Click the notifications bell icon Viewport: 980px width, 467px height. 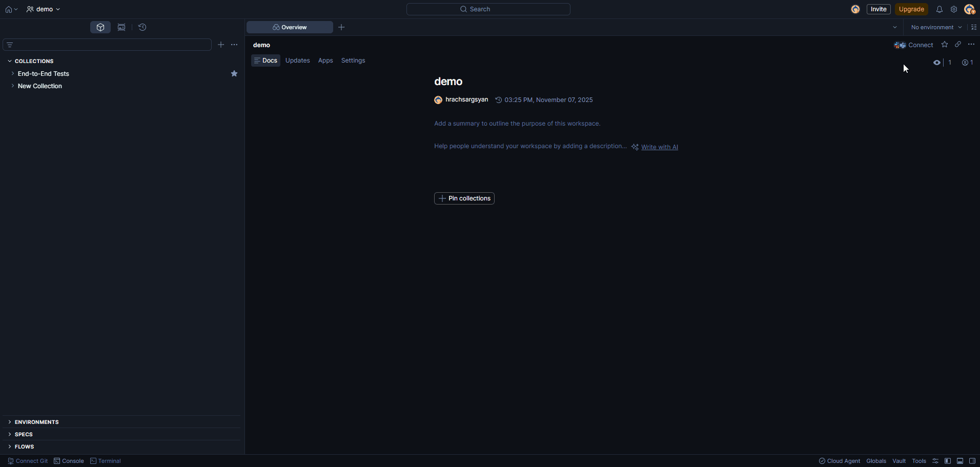pyautogui.click(x=939, y=9)
